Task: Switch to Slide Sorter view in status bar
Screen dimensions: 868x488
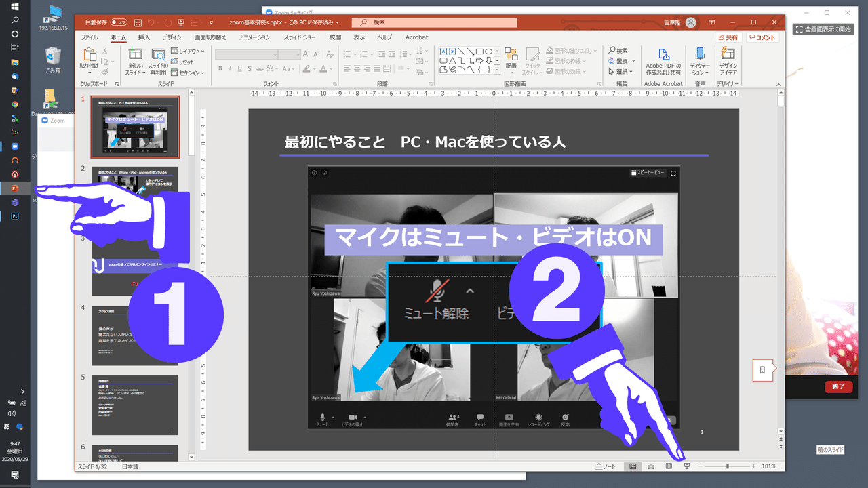Action: click(x=651, y=466)
